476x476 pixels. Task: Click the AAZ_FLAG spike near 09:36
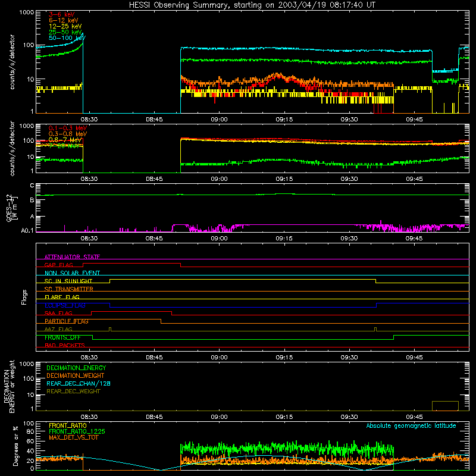coord(375,330)
